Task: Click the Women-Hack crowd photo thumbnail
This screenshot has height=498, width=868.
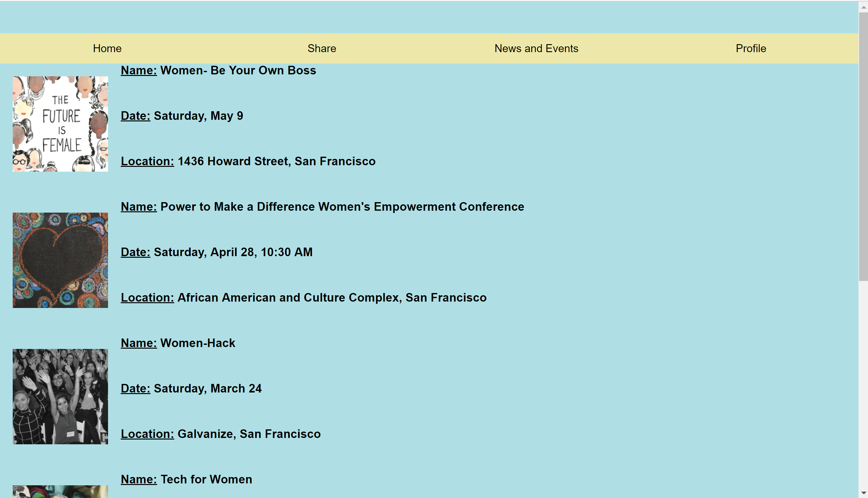Action: click(x=60, y=396)
